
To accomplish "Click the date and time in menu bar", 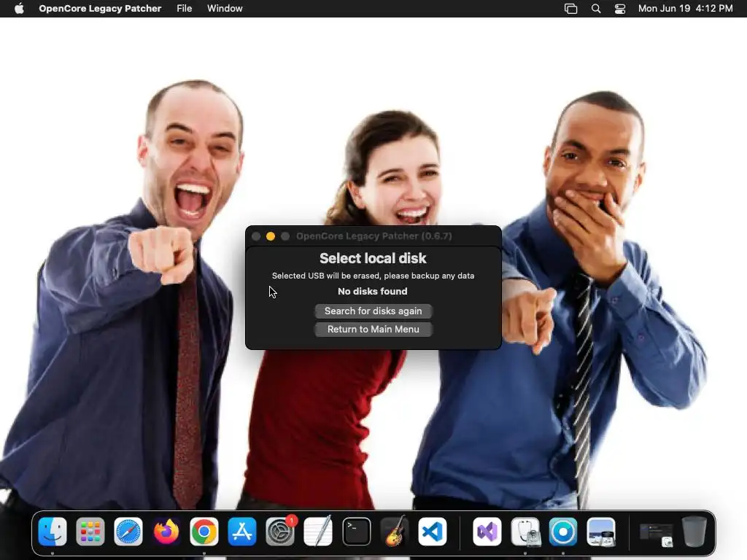I will pyautogui.click(x=686, y=9).
